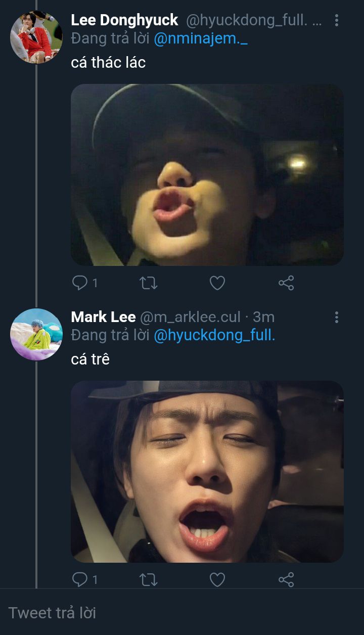Viewport: 364px width, 635px height.
Task: Reply to Lee Donghyuck's "cá thác lác" tweet
Action: point(80,283)
